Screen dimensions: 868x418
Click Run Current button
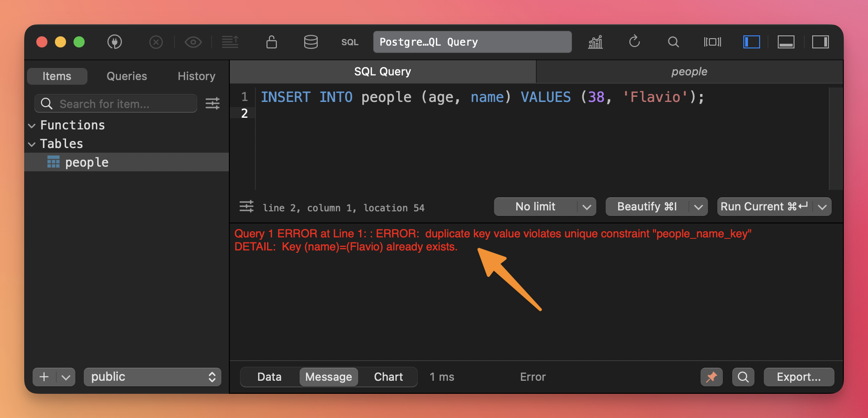pyautogui.click(x=764, y=207)
